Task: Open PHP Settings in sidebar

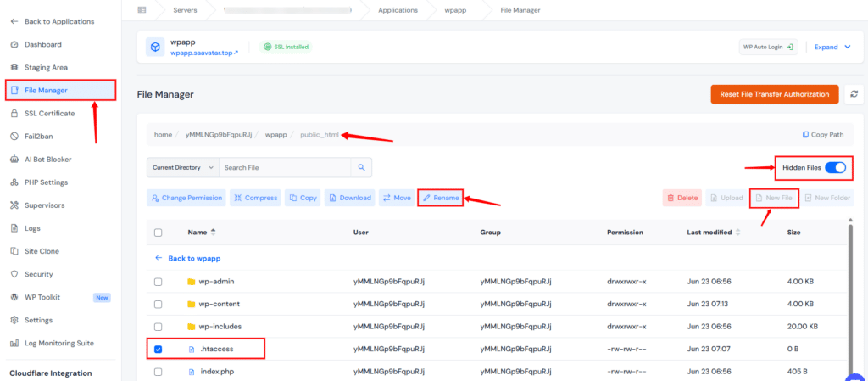Action: (39, 182)
